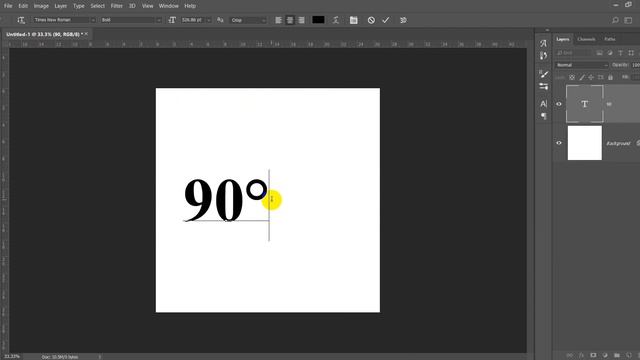Image resolution: width=640 pixels, height=360 pixels.
Task: Create a new adjustment layer icon
Action: [605, 355]
